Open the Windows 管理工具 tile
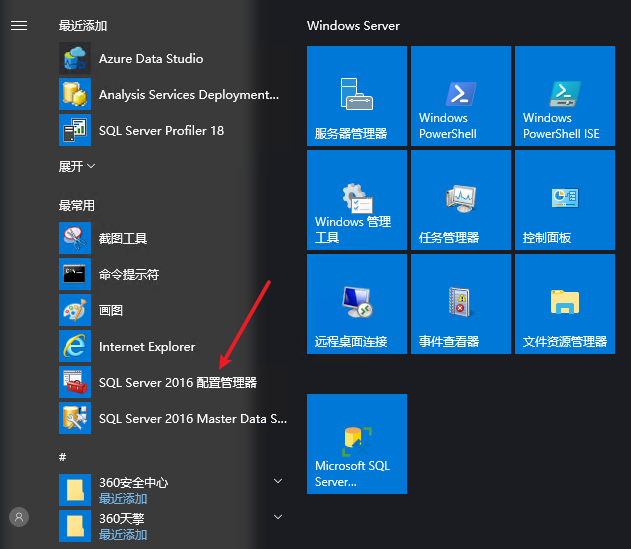 [357, 200]
